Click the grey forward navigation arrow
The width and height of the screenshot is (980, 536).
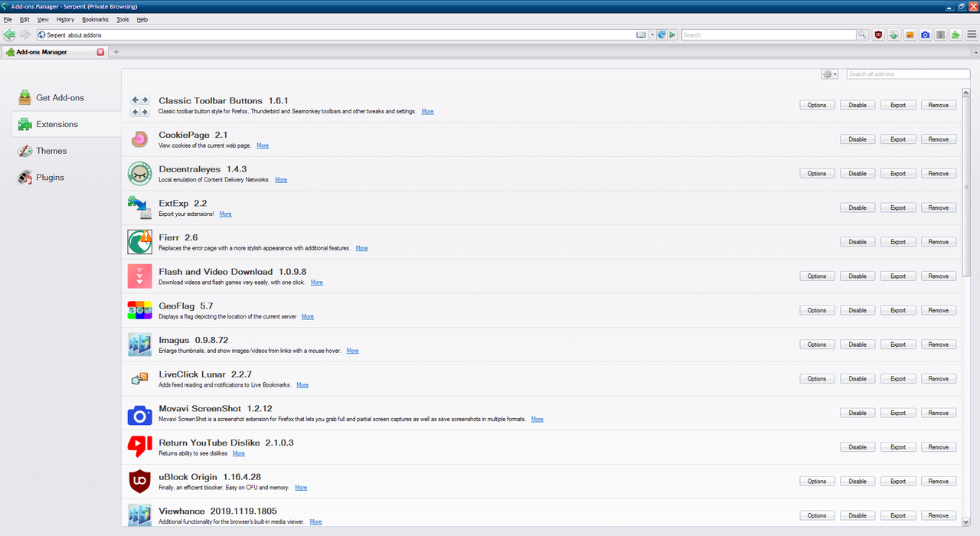coord(25,34)
